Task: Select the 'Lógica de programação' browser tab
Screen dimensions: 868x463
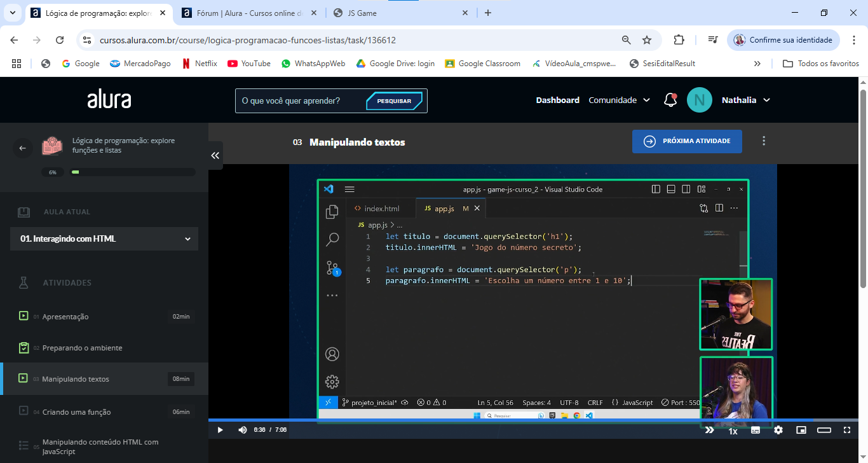Action: point(98,13)
